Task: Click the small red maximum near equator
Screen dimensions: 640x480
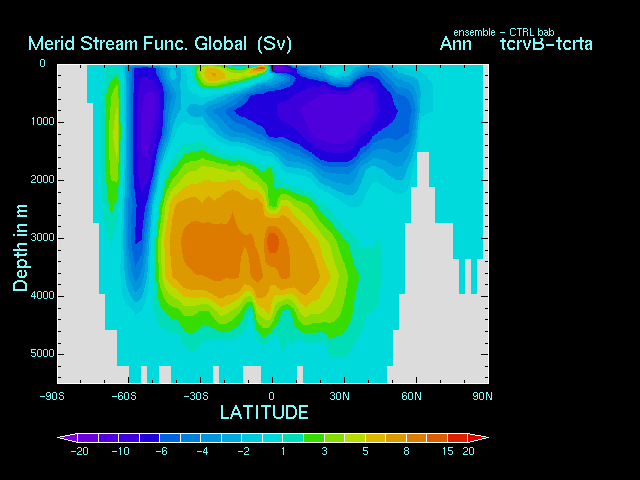Action: 273,242
